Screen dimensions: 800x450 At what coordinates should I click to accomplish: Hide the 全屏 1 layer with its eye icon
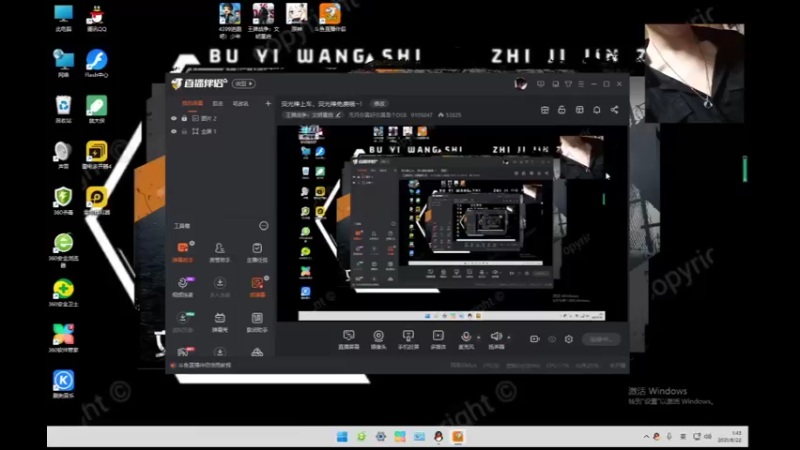coord(174,132)
